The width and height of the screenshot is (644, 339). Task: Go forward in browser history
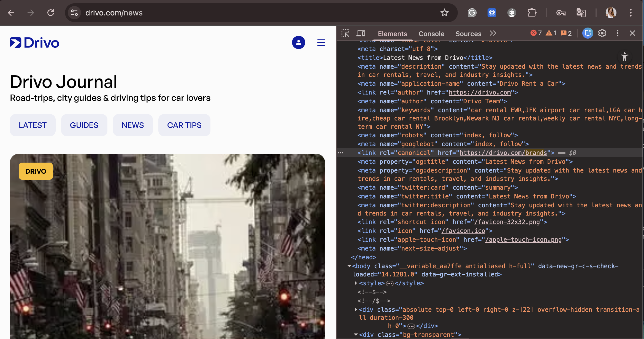31,13
